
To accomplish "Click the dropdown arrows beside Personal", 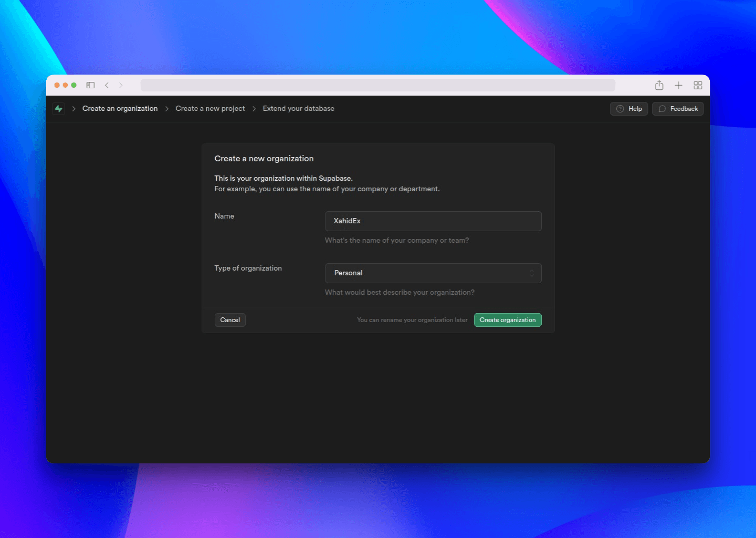I will [x=532, y=273].
